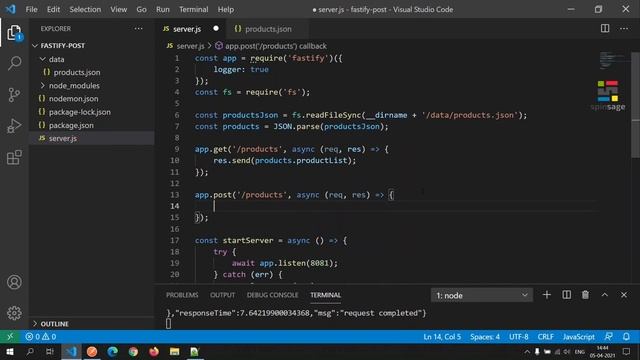Click Ln 14, Col 5 in status bar
Image resolution: width=640 pixels, height=360 pixels.
click(x=442, y=337)
